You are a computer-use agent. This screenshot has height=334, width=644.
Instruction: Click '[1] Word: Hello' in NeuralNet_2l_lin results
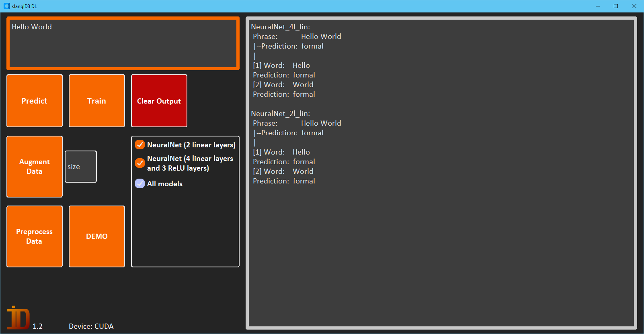pyautogui.click(x=281, y=152)
